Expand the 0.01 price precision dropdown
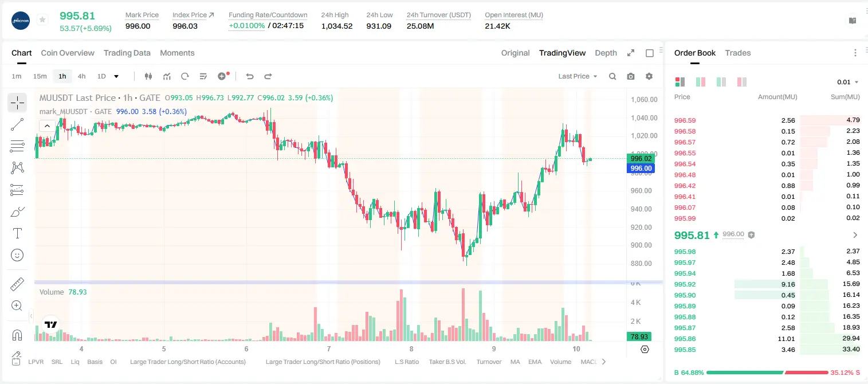 (848, 82)
